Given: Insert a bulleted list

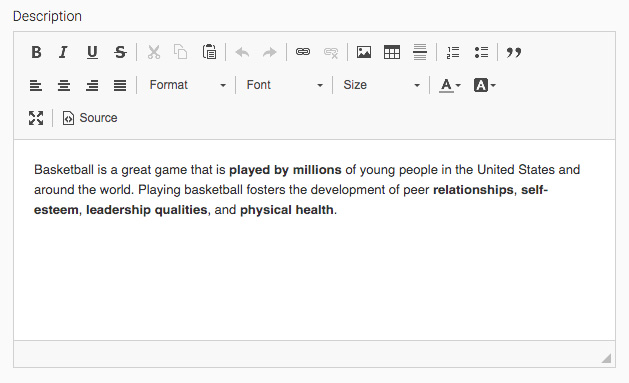Looking at the screenshot, I should [481, 52].
